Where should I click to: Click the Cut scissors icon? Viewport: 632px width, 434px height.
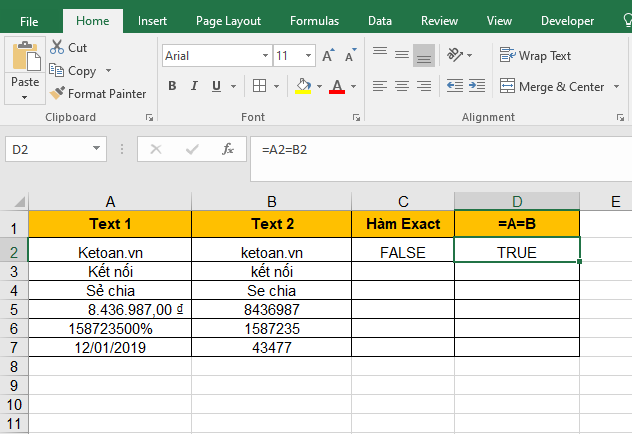click(57, 47)
